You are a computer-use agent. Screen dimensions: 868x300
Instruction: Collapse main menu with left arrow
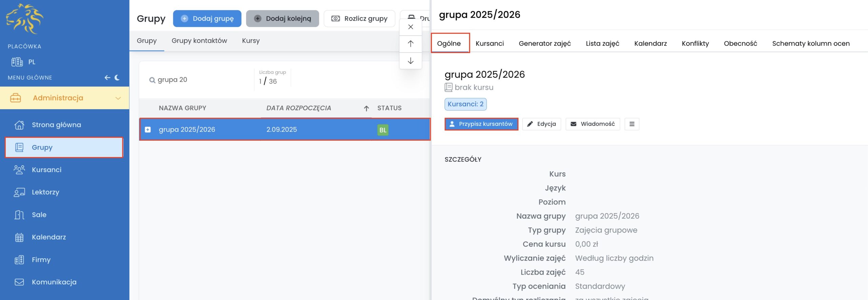107,78
